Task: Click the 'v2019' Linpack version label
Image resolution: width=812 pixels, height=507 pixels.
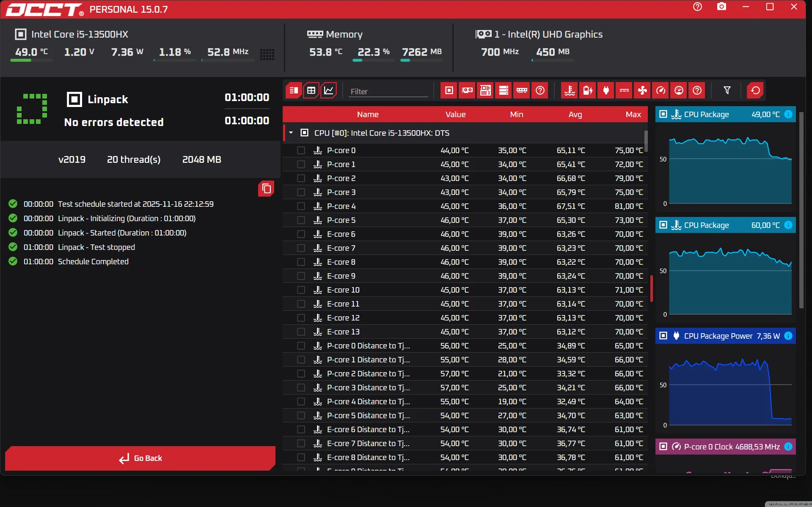Action: pyautogui.click(x=72, y=159)
